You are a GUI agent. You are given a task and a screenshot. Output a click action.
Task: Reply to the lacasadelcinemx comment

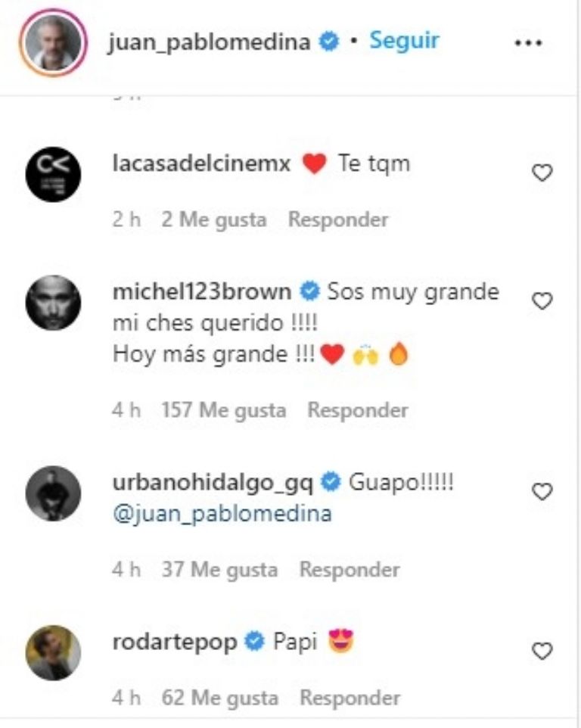[x=338, y=219]
